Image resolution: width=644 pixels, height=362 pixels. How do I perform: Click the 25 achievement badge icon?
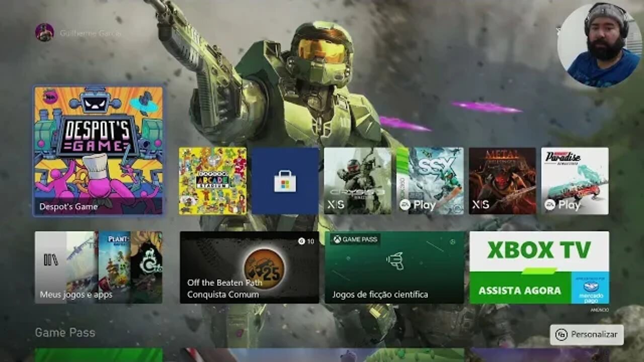[x=264, y=268]
